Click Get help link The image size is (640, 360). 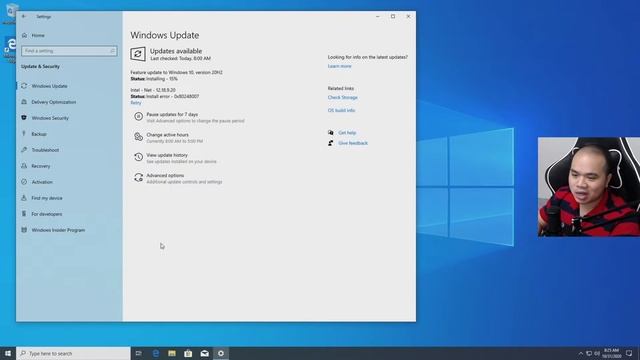pyautogui.click(x=347, y=133)
